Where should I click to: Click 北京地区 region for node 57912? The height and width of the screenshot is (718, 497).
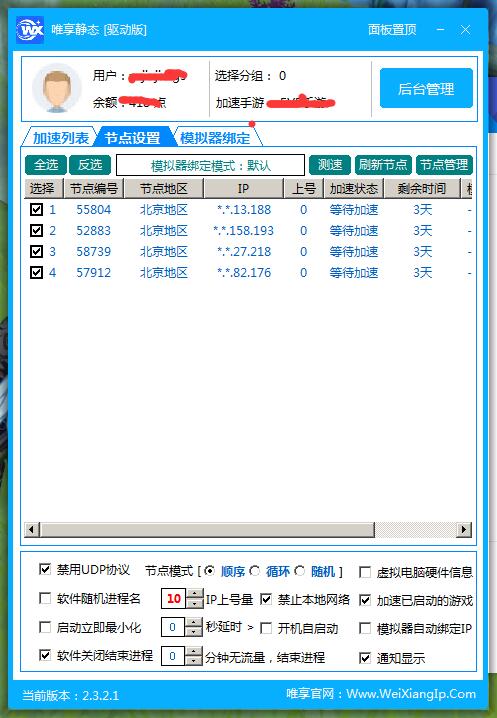tap(164, 273)
